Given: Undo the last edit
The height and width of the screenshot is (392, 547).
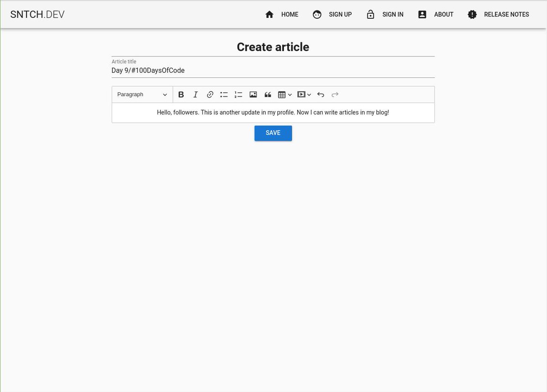Looking at the screenshot, I should tap(320, 95).
